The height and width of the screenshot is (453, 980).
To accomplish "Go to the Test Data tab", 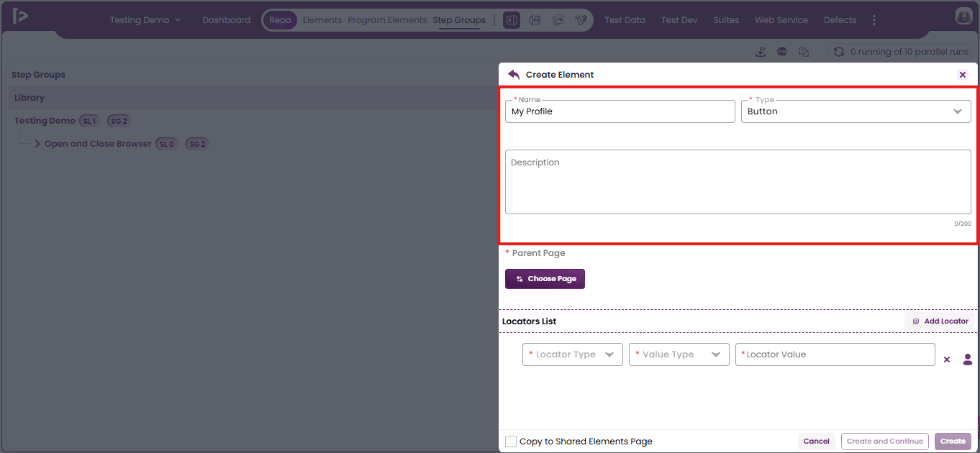I will [x=625, y=20].
